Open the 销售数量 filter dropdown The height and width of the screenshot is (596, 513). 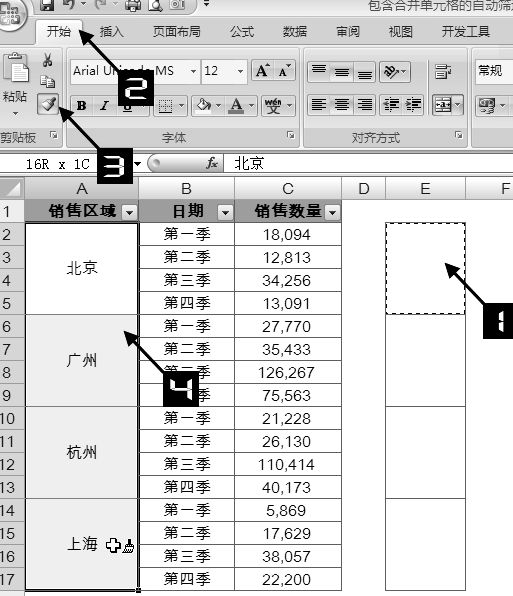tap(332, 212)
